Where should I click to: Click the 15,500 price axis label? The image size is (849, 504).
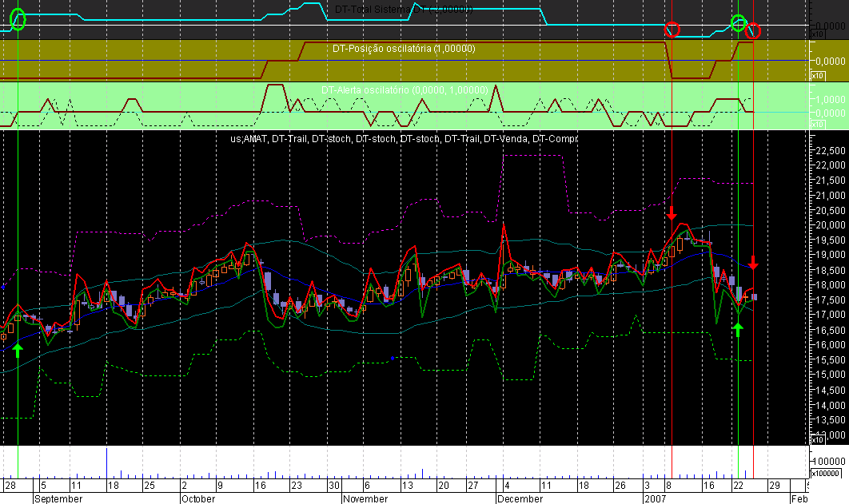(830, 359)
